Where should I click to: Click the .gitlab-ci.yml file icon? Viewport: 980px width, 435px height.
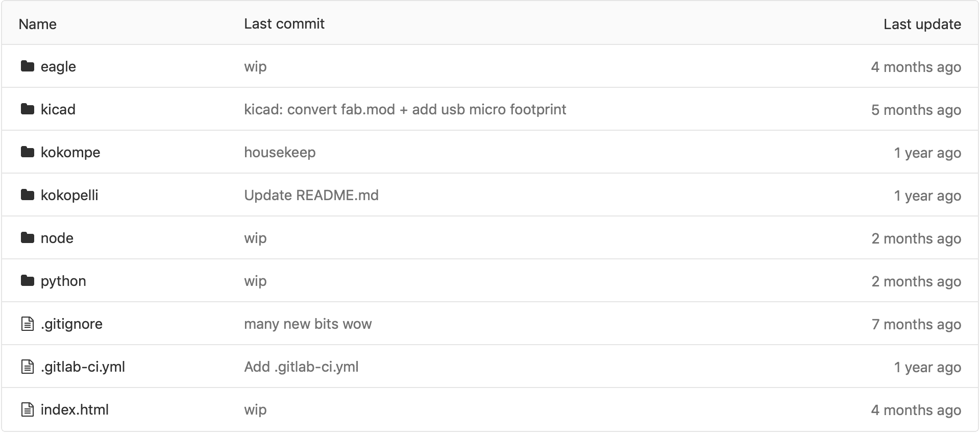[28, 367]
